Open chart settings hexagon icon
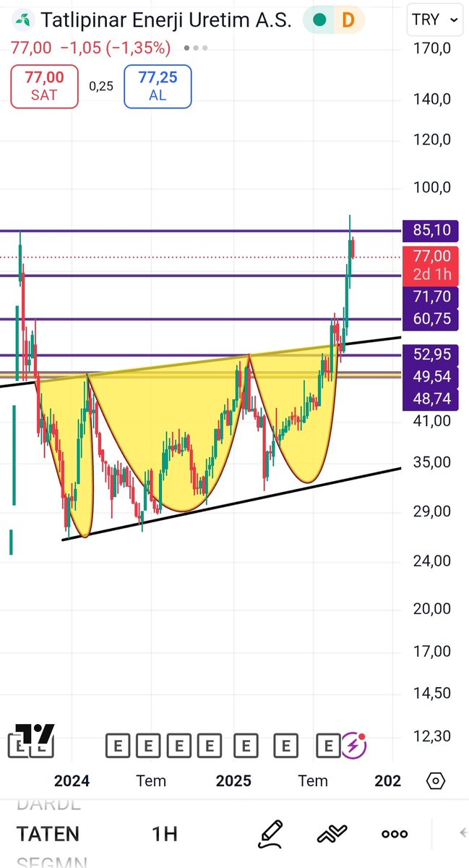 [x=436, y=781]
